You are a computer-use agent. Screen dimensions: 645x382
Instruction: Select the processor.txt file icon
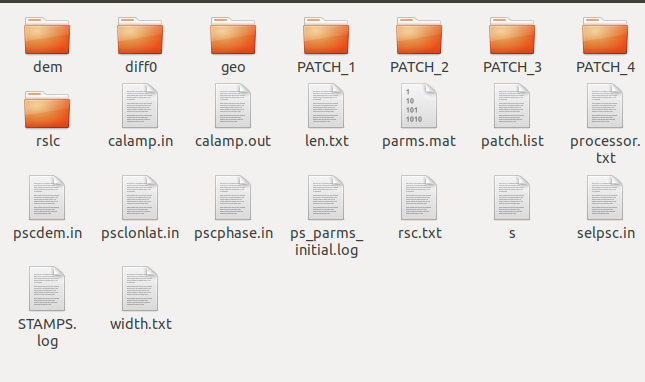pos(605,106)
